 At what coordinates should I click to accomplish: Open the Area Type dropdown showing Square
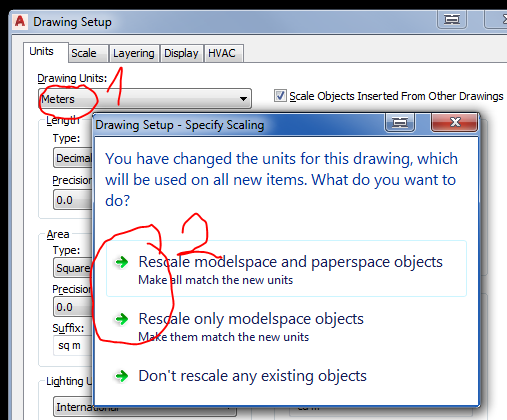coord(73,268)
